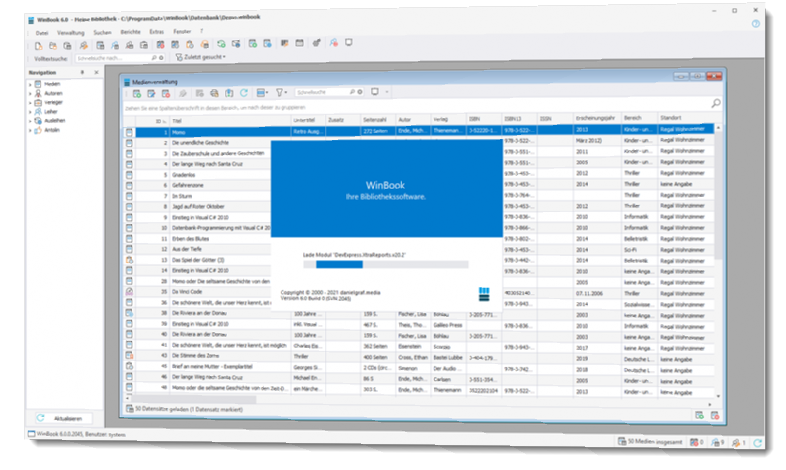Click the third main toolbar icon (copy database)
The image size is (786, 470).
tap(67, 46)
